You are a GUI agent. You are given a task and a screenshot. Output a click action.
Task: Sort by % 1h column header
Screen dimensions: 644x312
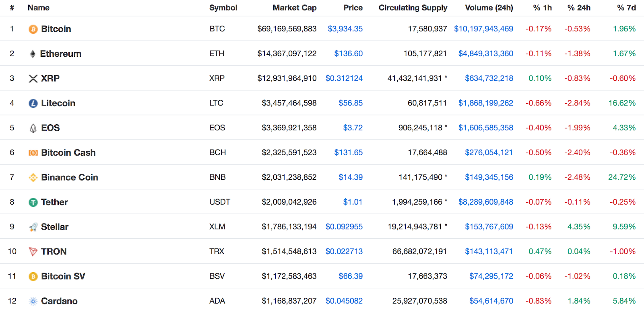pos(543,8)
